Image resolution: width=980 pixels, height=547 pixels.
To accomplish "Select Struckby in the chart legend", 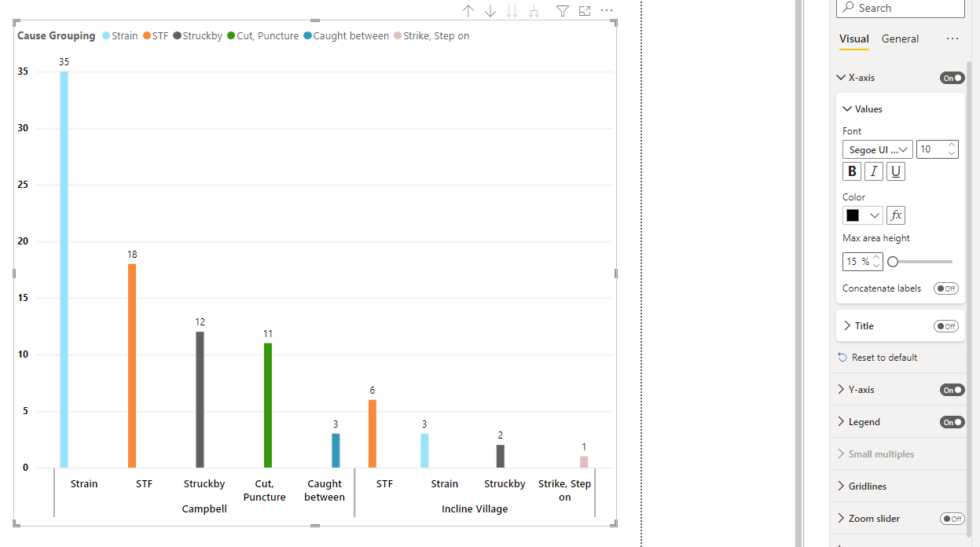I will (x=198, y=35).
